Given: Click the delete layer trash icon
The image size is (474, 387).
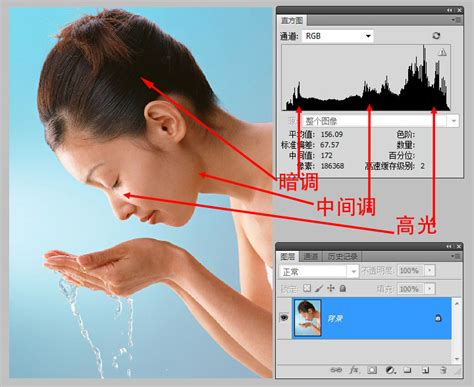Looking at the screenshot, I should tap(443, 370).
